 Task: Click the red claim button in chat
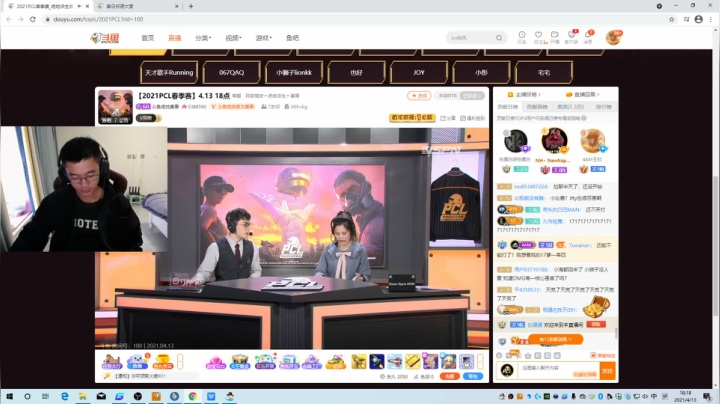coord(596,324)
